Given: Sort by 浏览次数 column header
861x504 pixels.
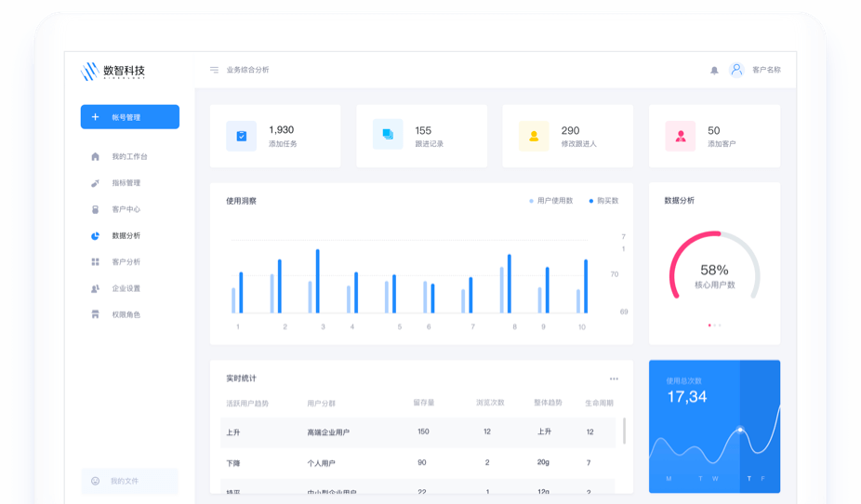Looking at the screenshot, I should pyautogui.click(x=490, y=403).
